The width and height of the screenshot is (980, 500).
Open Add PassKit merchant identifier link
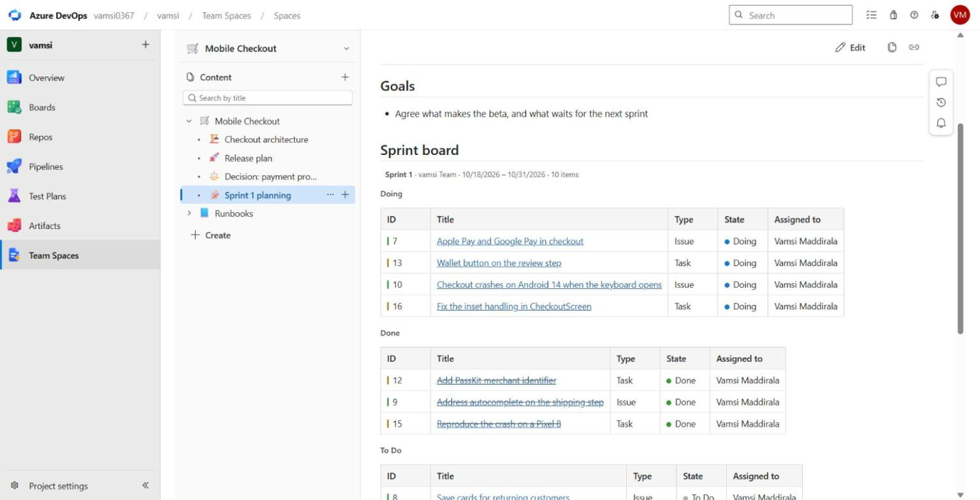[496, 380]
